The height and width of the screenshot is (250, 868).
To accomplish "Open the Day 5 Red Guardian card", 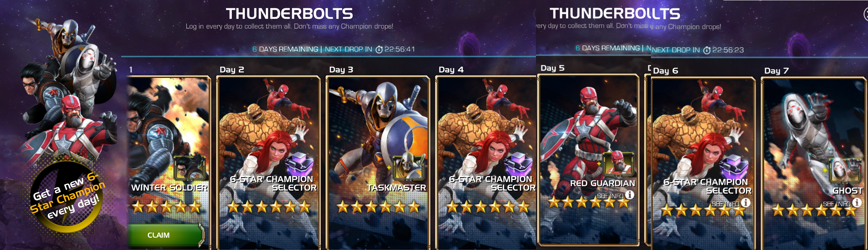I will point(588,159).
